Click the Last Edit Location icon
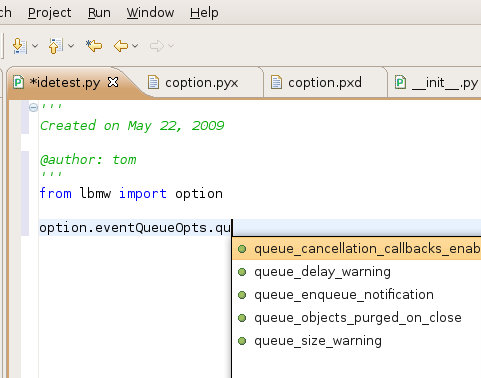 [x=94, y=46]
